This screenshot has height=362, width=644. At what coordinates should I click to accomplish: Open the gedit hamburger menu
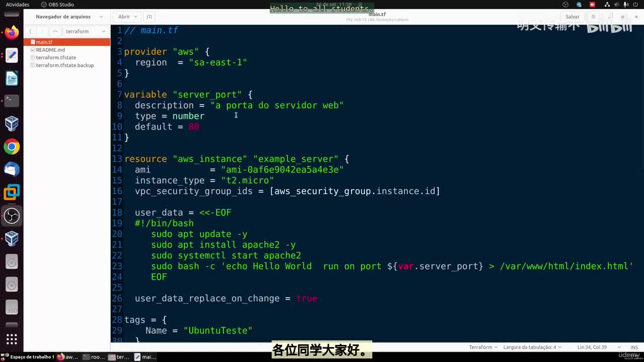tap(594, 17)
